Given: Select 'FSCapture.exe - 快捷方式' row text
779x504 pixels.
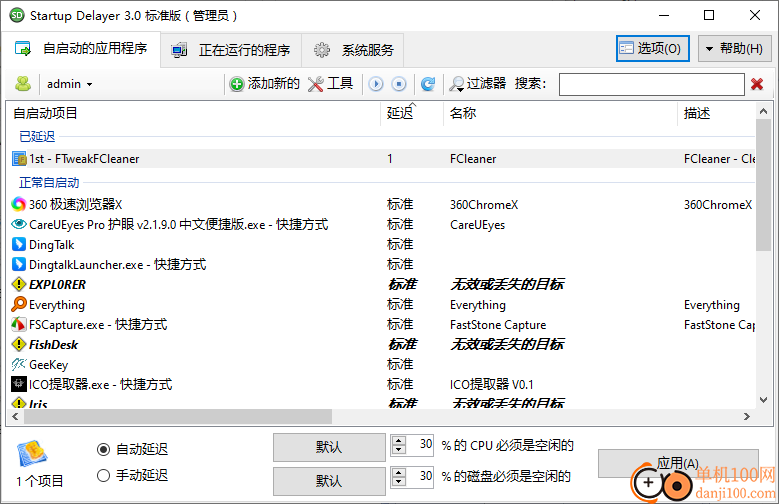Looking at the screenshot, I should pos(98,325).
